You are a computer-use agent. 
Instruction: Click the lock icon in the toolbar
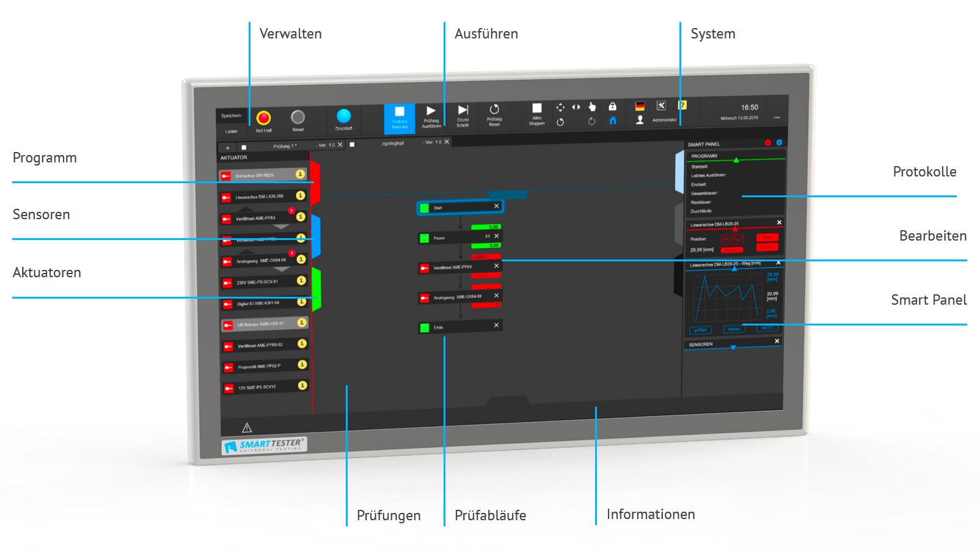tap(612, 107)
